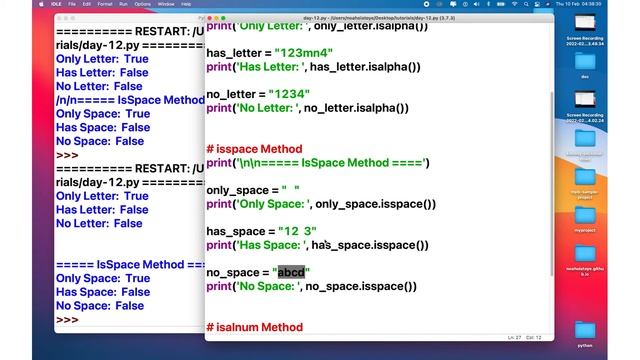The image size is (640, 360).
Task: Click the only_space assignment line
Action: click(253, 190)
